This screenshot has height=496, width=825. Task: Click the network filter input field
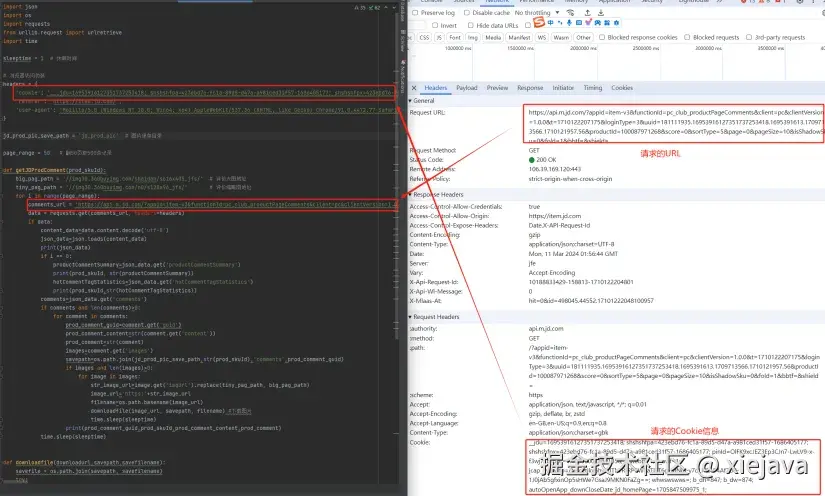[416, 25]
